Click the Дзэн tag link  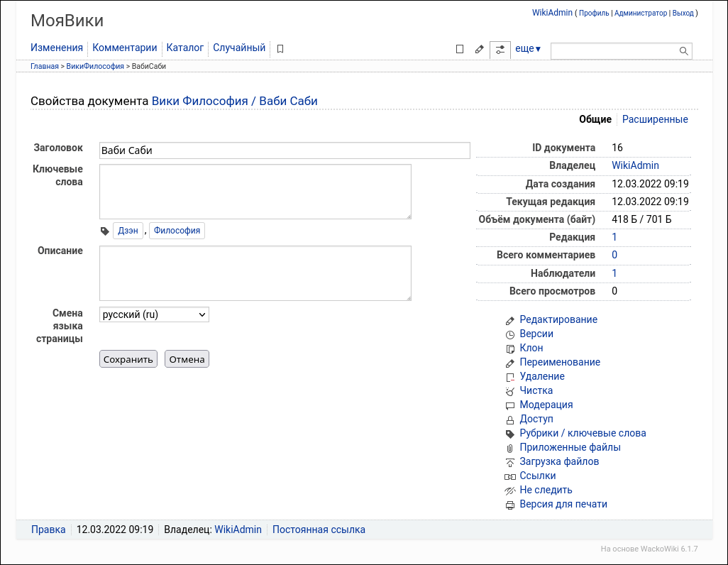128,231
